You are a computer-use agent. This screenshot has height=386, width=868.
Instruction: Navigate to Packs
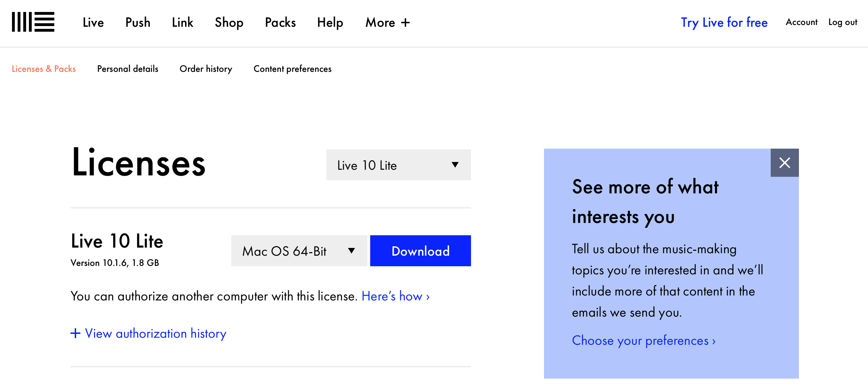pyautogui.click(x=280, y=23)
